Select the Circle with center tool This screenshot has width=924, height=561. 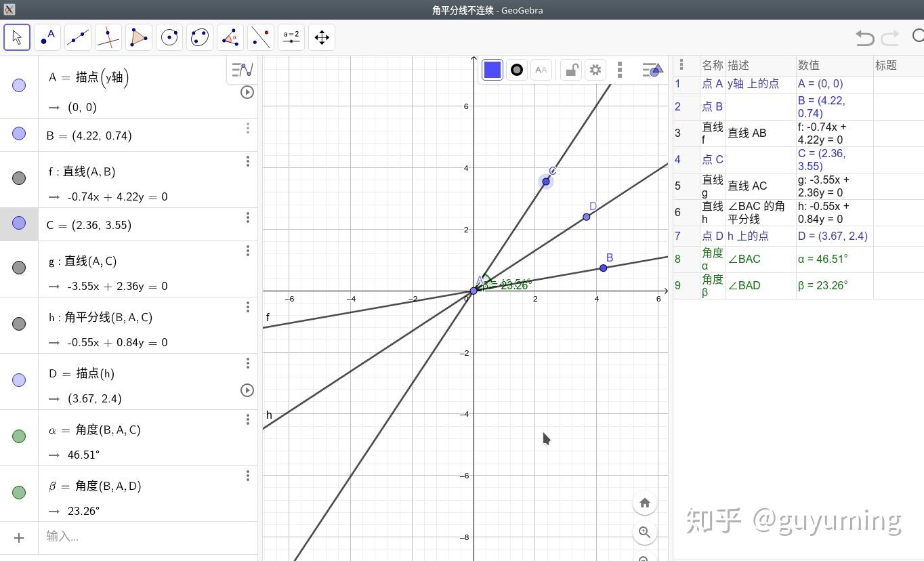click(169, 37)
